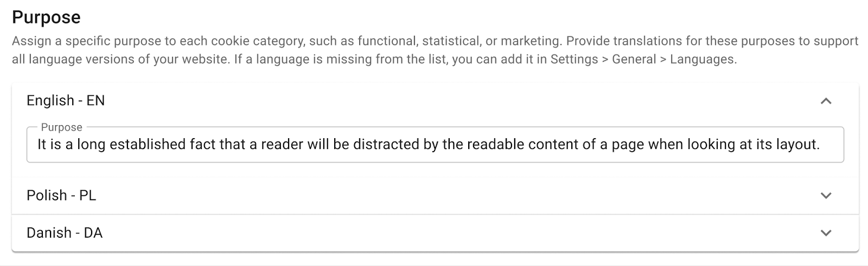Image resolution: width=868 pixels, height=266 pixels.
Task: Place cursor after "layout." in Purpose field
Action: pos(821,145)
